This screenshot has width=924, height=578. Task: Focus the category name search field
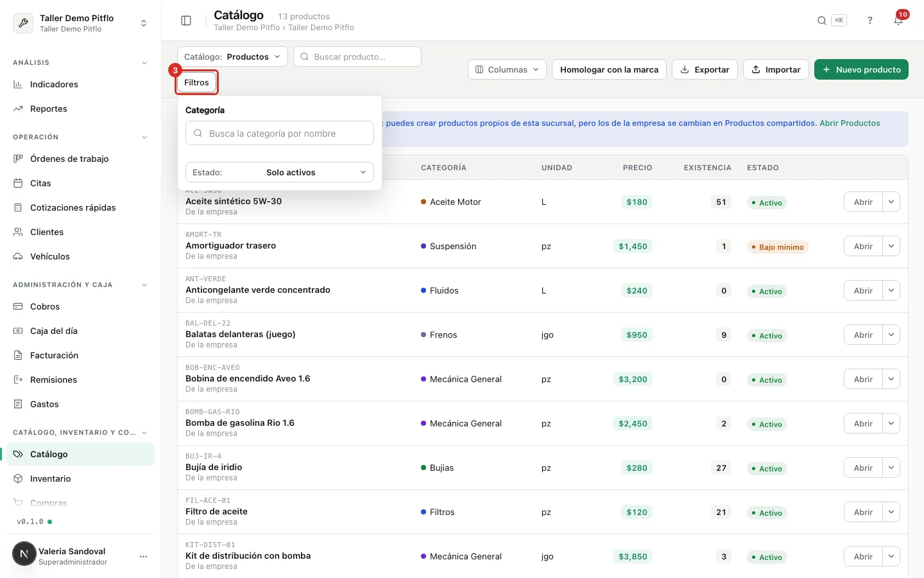(x=280, y=133)
